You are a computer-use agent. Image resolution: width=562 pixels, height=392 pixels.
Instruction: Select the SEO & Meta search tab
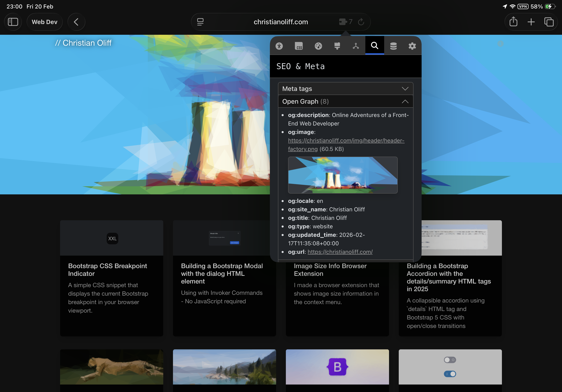[374, 46]
